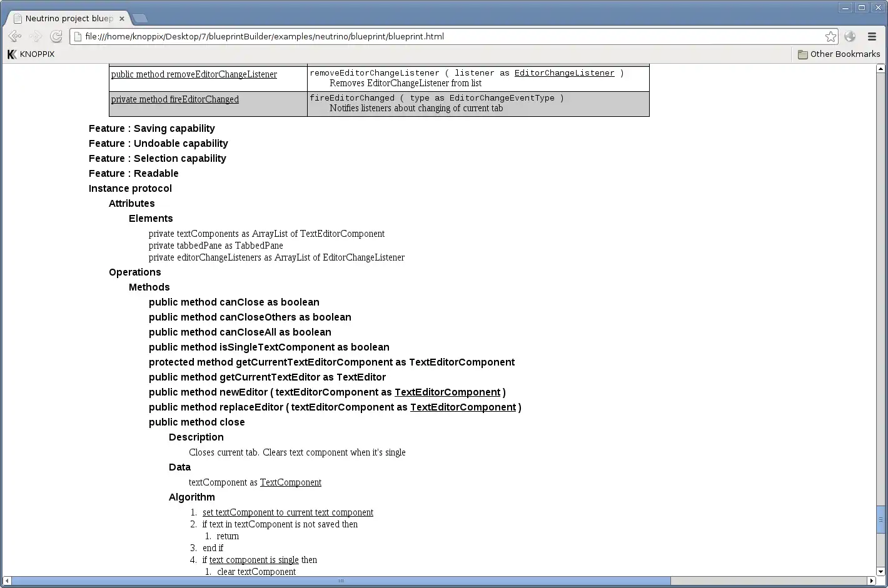
Task: Follow TextEditorComponent link in replaceEditor method
Action: coord(463,407)
